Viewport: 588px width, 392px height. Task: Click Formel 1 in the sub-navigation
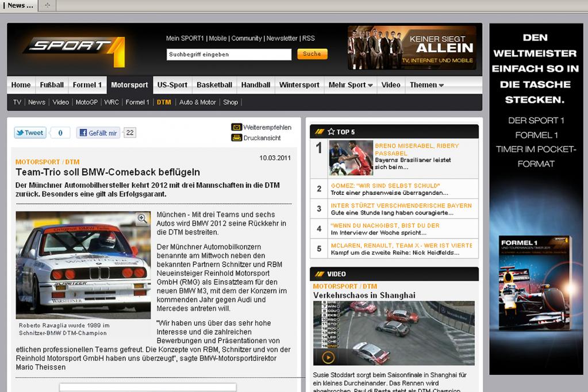tap(137, 102)
